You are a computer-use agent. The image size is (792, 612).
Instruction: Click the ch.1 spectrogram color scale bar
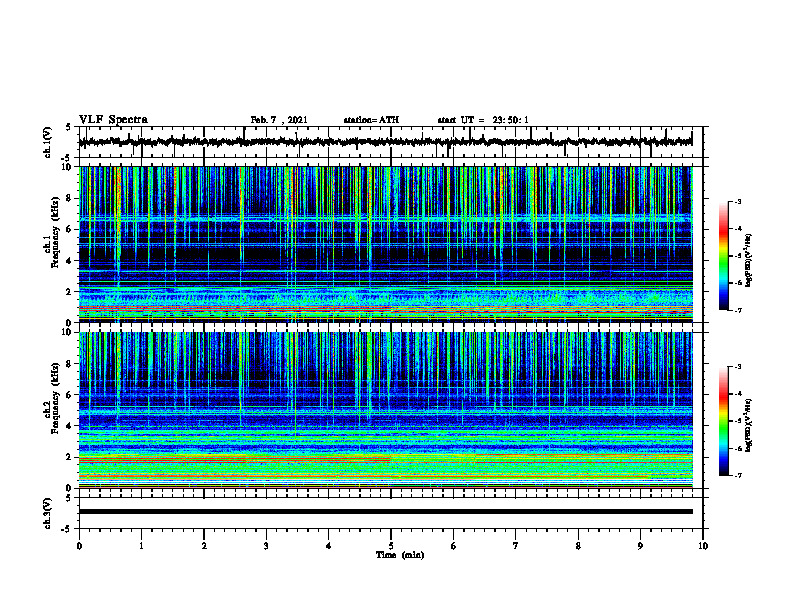click(723, 256)
